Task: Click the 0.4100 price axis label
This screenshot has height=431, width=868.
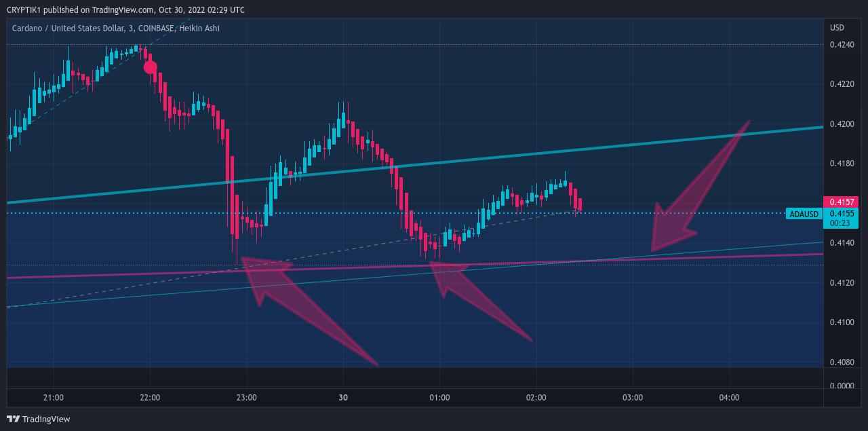Action: pos(841,322)
